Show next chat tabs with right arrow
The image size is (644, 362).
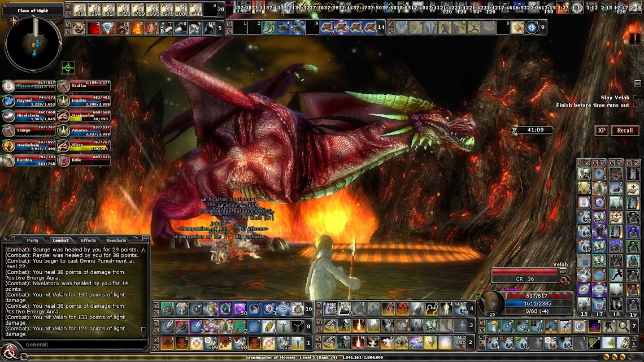point(136,238)
